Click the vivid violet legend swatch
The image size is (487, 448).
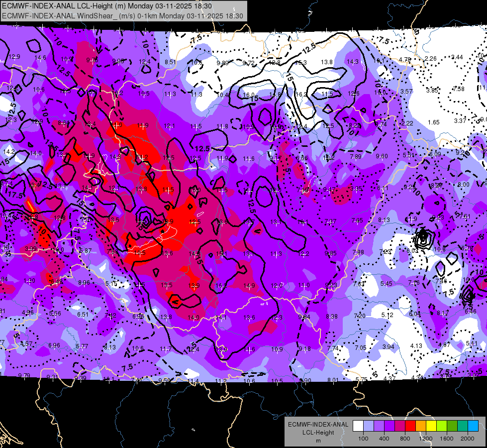[x=390, y=426]
